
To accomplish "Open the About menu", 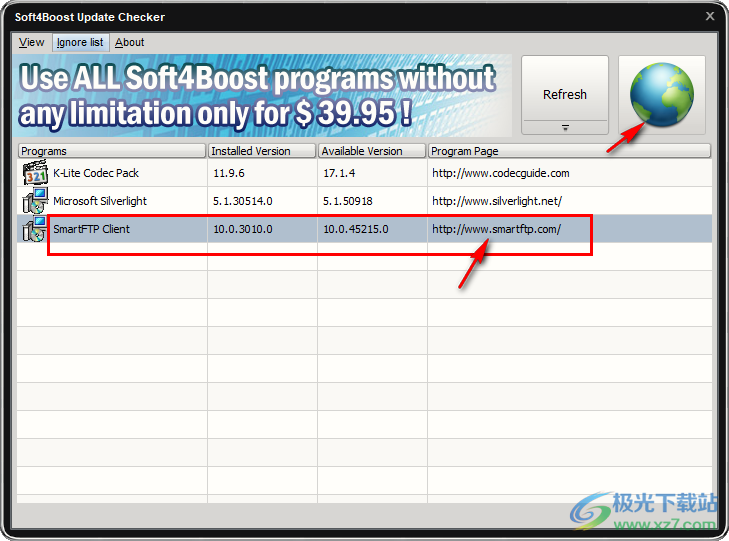I will (x=129, y=42).
